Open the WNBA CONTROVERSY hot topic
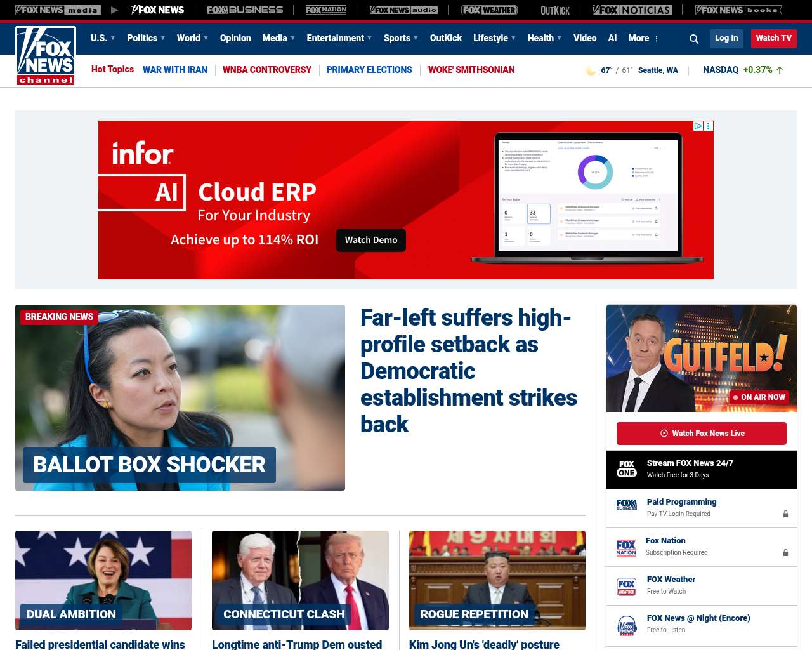 [x=267, y=70]
